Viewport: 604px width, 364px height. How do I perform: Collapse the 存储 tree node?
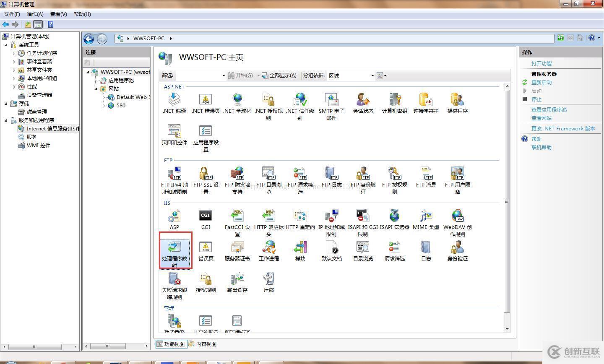[x=6, y=103]
